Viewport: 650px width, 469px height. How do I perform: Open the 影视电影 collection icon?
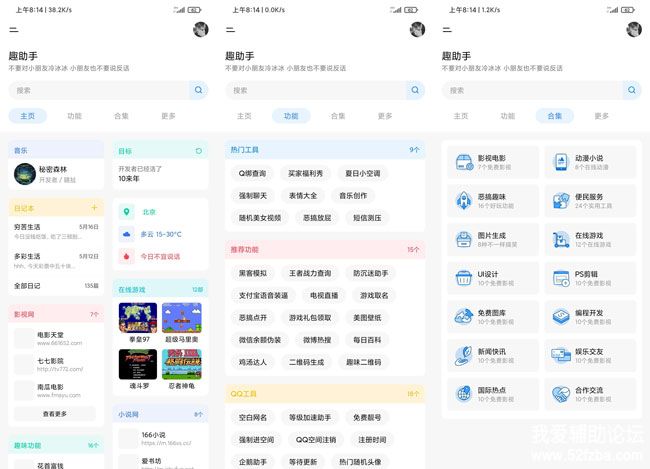pyautogui.click(x=464, y=162)
